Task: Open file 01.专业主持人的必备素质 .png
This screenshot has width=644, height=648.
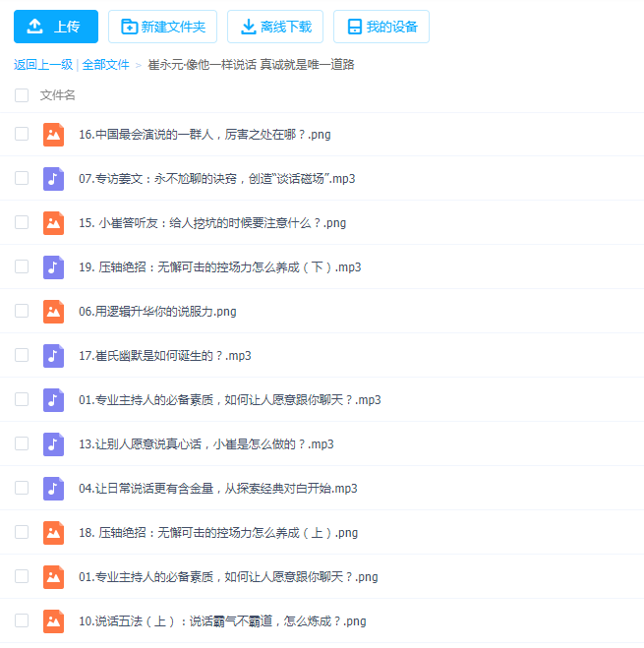Action: coord(228,577)
